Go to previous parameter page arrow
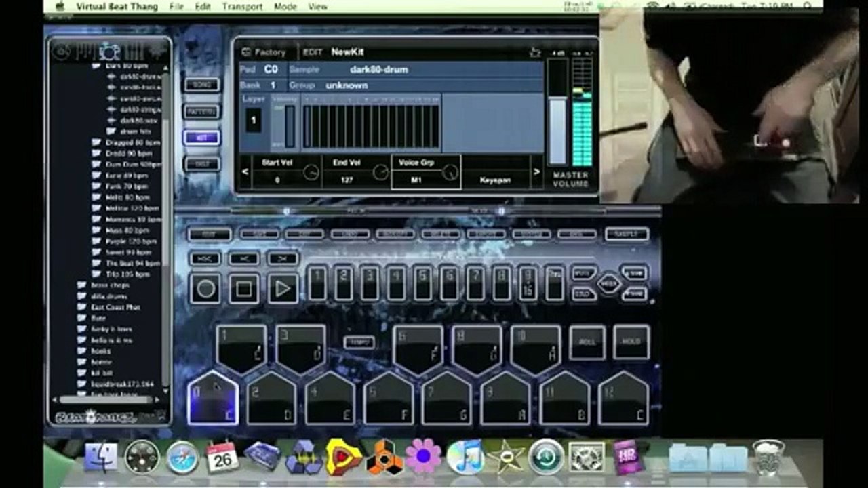Image resolution: width=868 pixels, height=488 pixels. pos(245,172)
